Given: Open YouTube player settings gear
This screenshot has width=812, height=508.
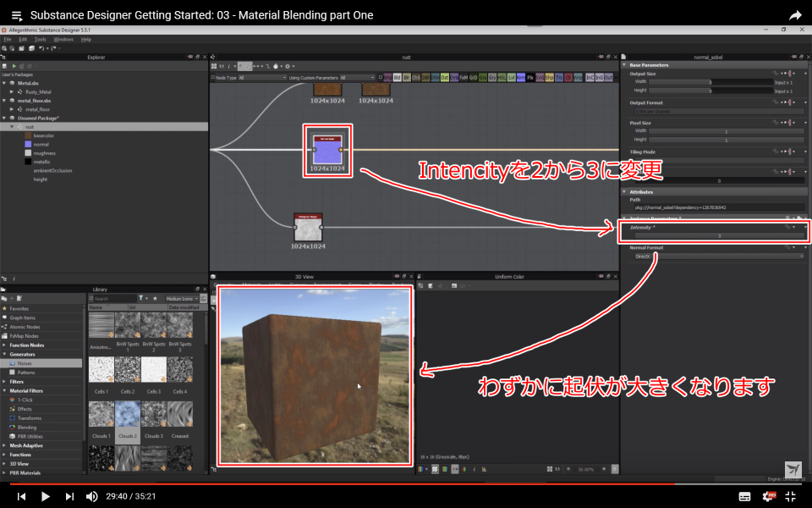Looking at the screenshot, I should click(x=769, y=496).
